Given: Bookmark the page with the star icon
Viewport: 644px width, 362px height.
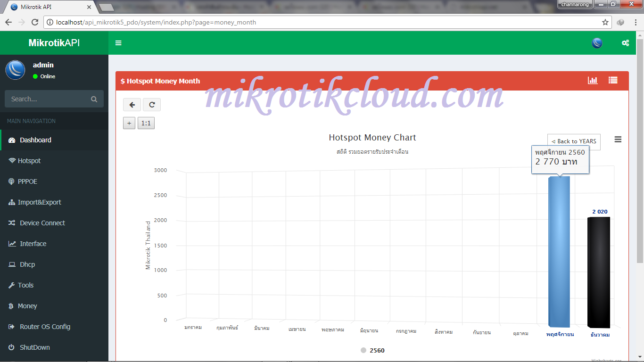Looking at the screenshot, I should 605,22.
